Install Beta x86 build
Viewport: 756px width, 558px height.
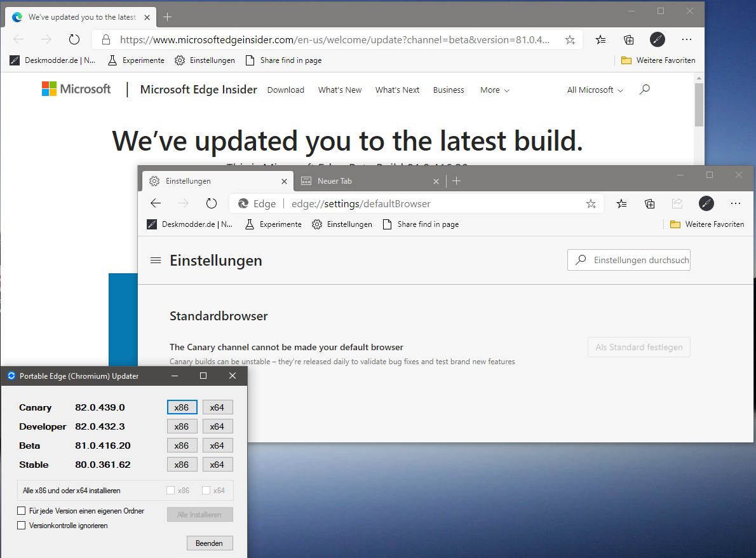182,446
